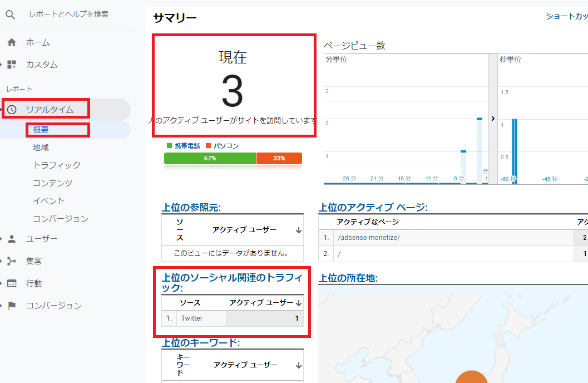Select 概要 under Realtime

coord(41,130)
